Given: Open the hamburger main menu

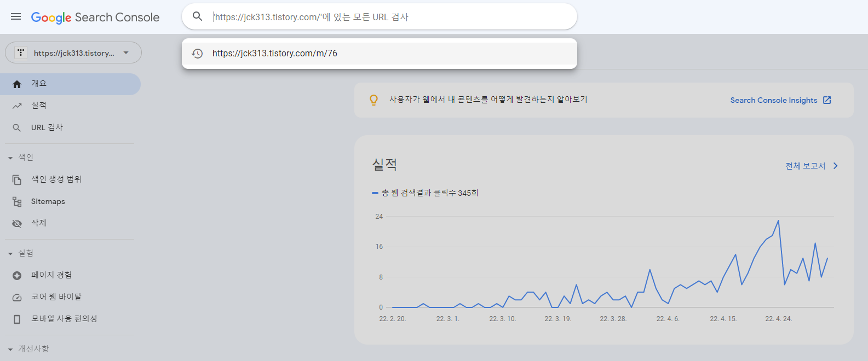Looking at the screenshot, I should click(x=16, y=17).
